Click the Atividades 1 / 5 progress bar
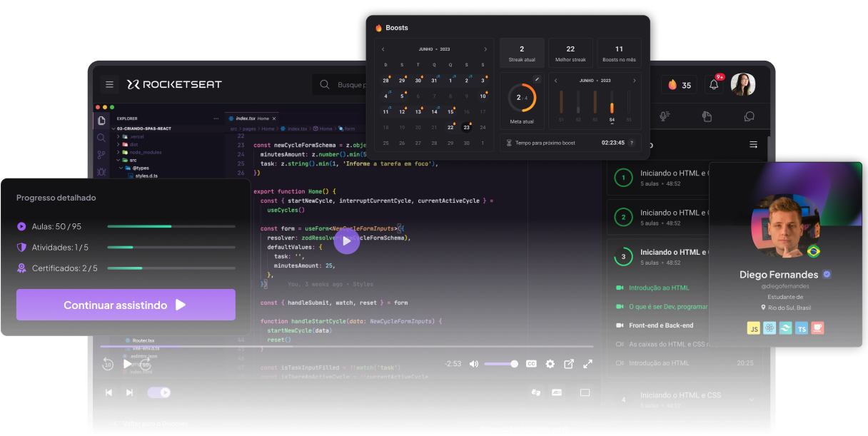 click(171, 248)
